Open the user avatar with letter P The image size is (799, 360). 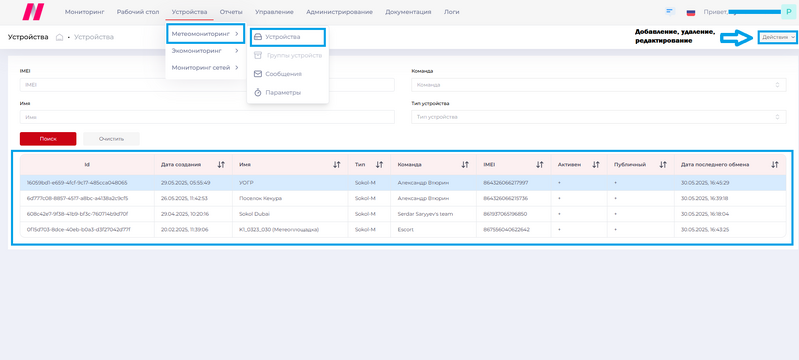pos(789,11)
